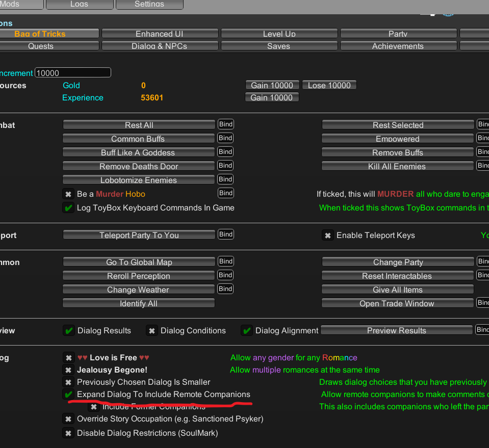Open the Quests tab
Screen dimensions: 489x448
tap(49, 45)
